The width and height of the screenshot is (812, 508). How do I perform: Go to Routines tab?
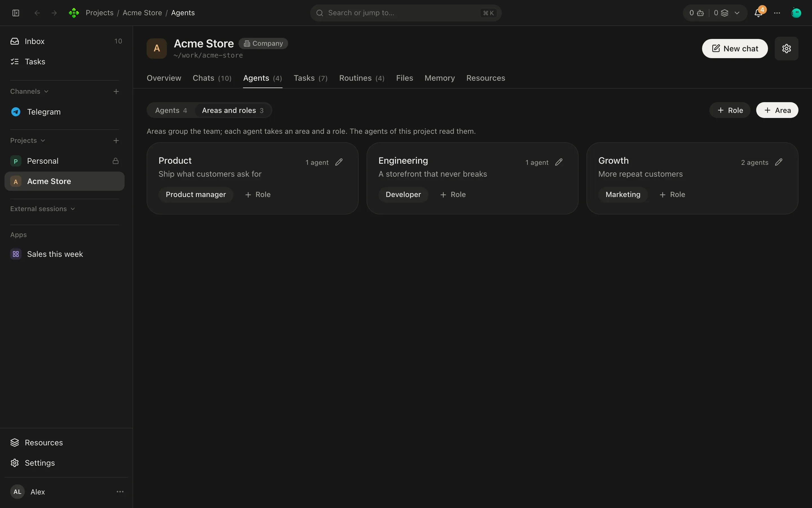pos(362,78)
